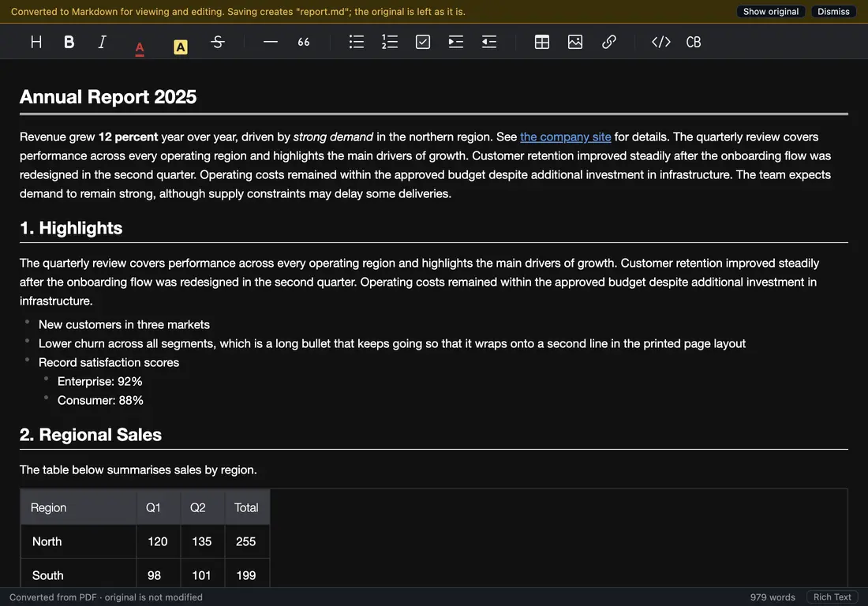Insert a task checklist
Screen dimensions: 868x606
423,42
